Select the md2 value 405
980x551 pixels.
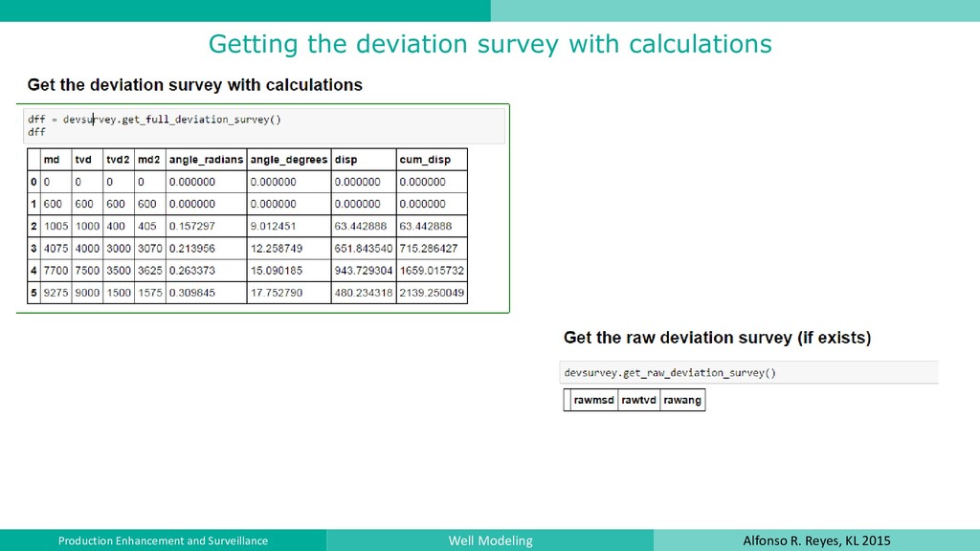(146, 226)
